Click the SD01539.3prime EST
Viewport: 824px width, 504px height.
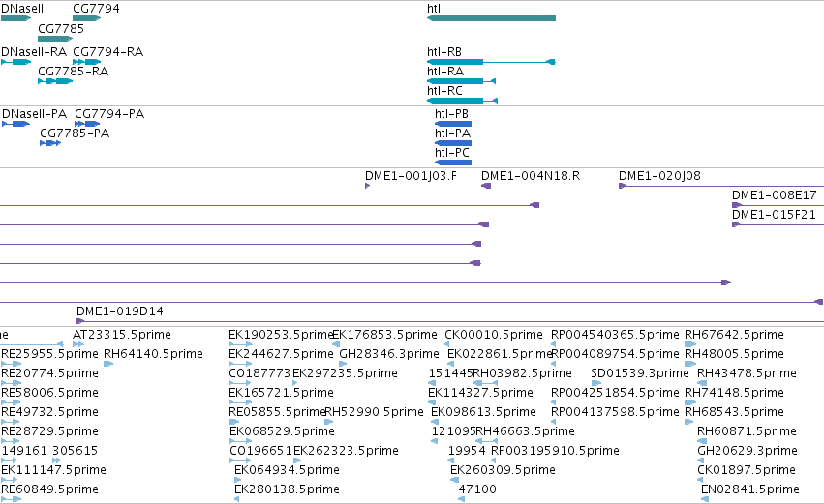[595, 383]
